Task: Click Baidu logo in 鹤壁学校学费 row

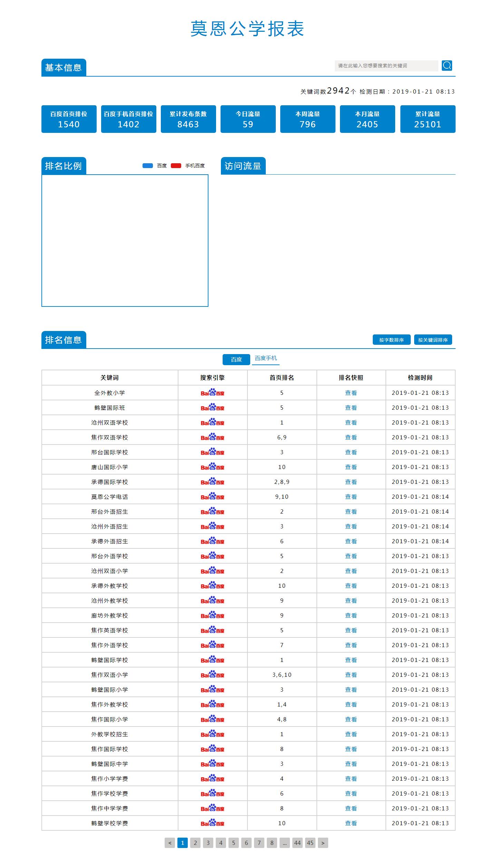Action: 213,823
